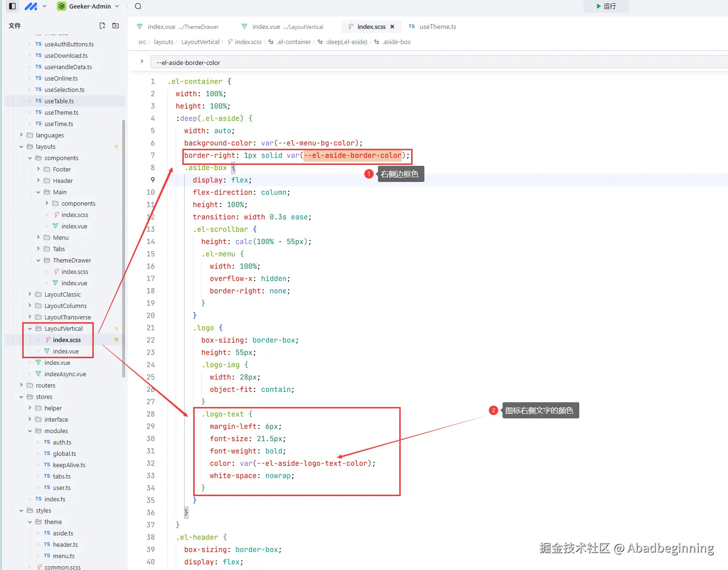This screenshot has height=570, width=728.
Task: Click src in breadcrumb
Action: click(142, 42)
